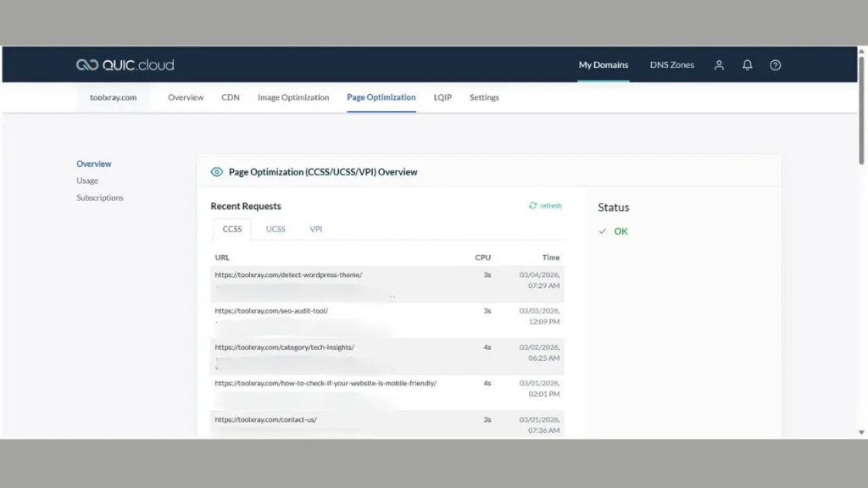Click the eye icon beside Page Optimization Overview
Viewport: 868px width, 488px height.
tap(217, 171)
